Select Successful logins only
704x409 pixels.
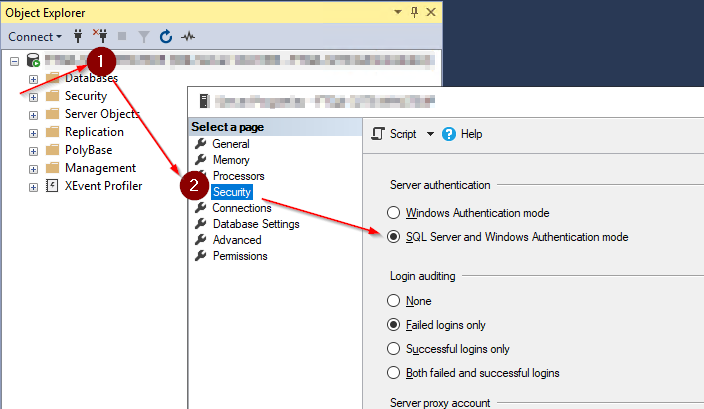coord(448,348)
